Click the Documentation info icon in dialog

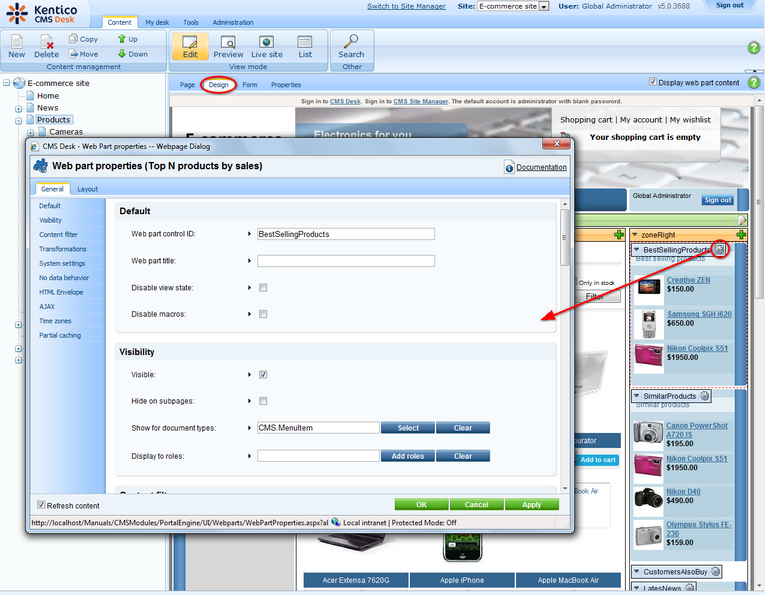pos(509,167)
